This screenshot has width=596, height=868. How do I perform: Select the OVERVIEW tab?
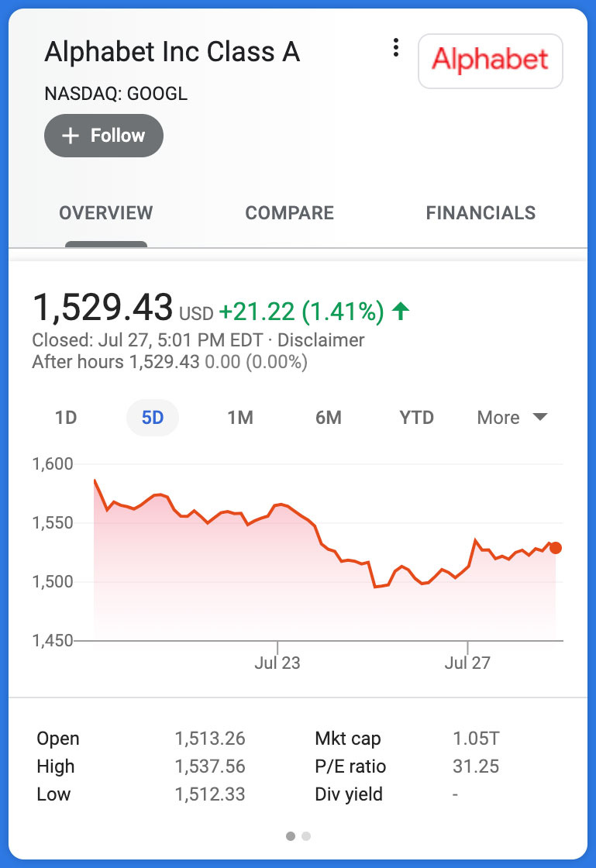tap(106, 213)
